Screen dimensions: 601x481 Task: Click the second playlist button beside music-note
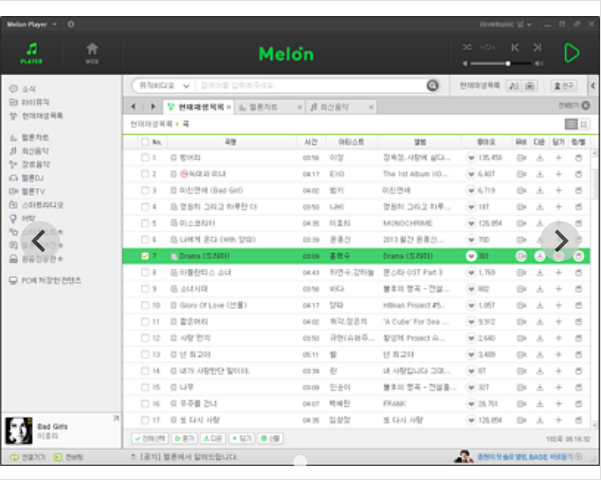(530, 86)
